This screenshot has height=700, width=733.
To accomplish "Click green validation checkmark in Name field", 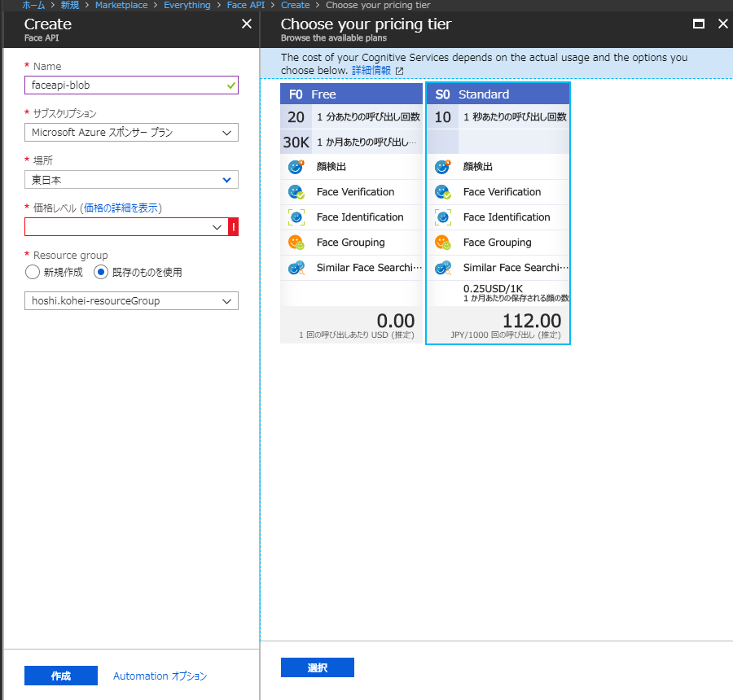I will 231,85.
